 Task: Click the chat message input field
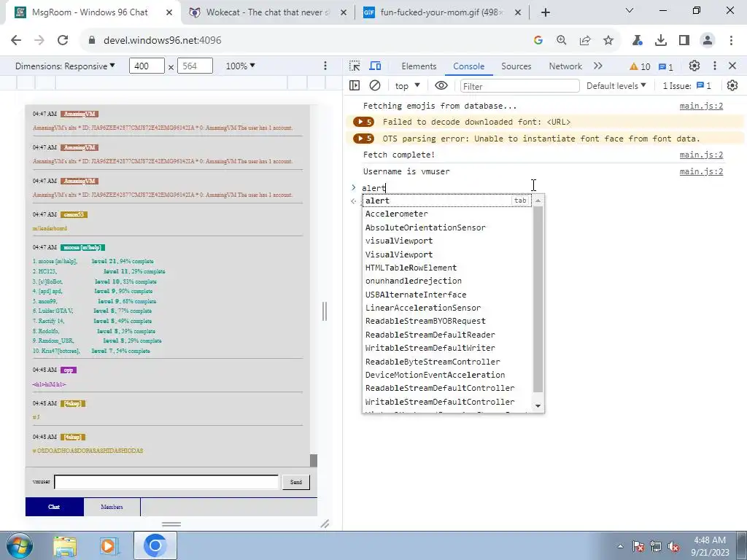[166, 482]
